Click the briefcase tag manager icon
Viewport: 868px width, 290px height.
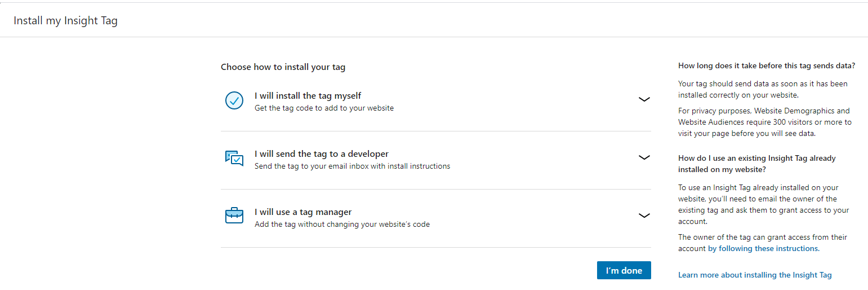pos(234,215)
